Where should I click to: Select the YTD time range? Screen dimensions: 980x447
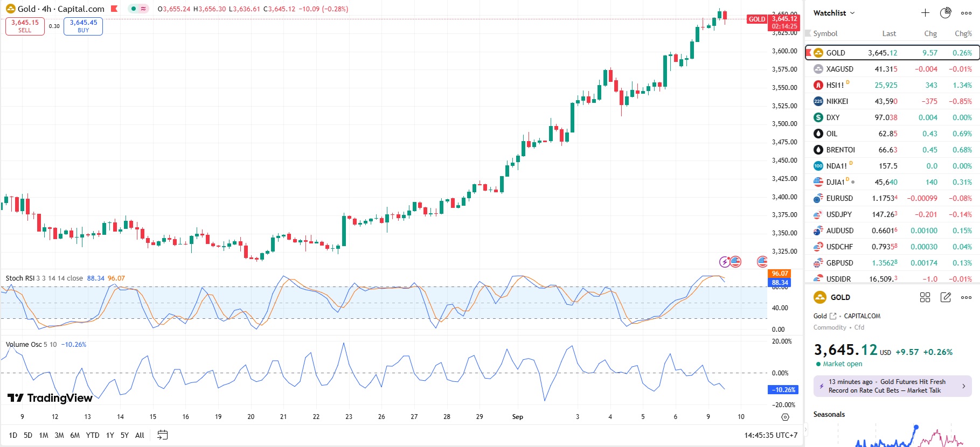[93, 435]
